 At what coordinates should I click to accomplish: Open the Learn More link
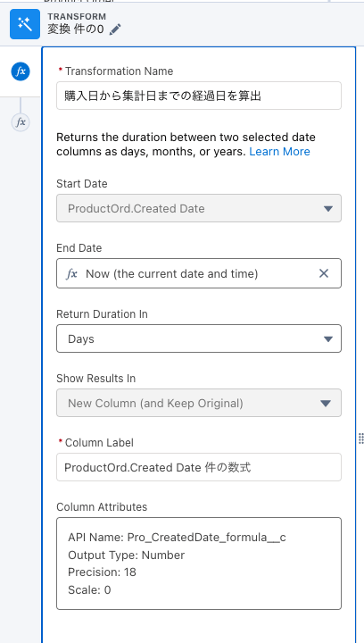coord(279,152)
